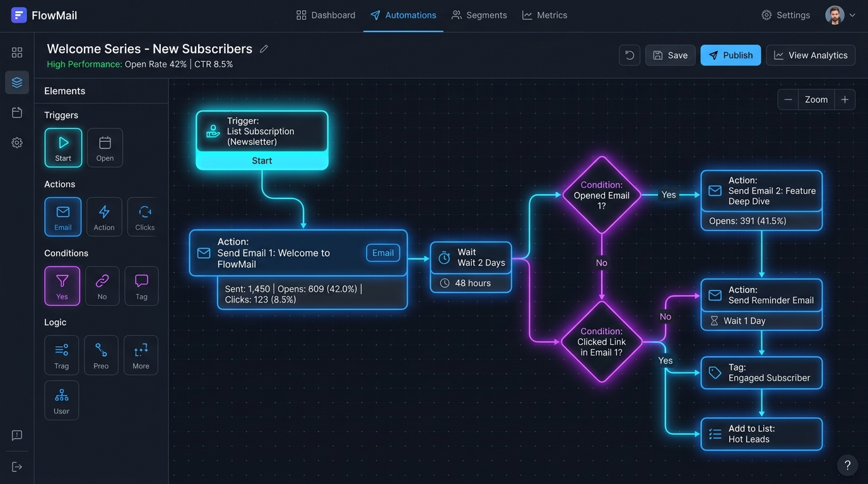Viewport: 868px width, 484px height.
Task: Pick the Clicks action element
Action: pos(143,217)
